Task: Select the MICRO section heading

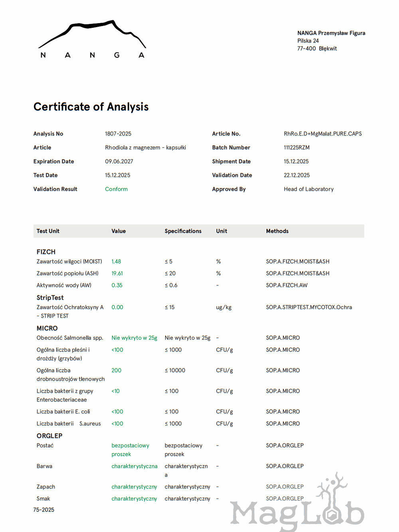Action: click(47, 328)
